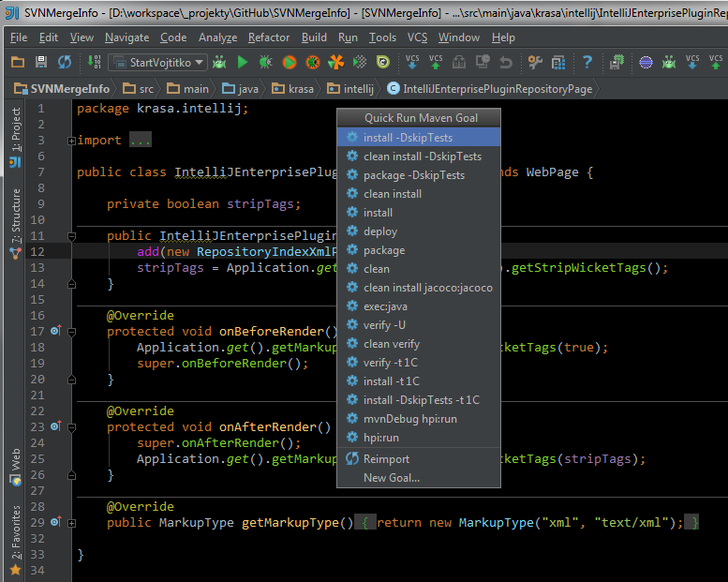Collapse the onBeforeRender method fold on line 17
728x582 pixels.
[72, 331]
